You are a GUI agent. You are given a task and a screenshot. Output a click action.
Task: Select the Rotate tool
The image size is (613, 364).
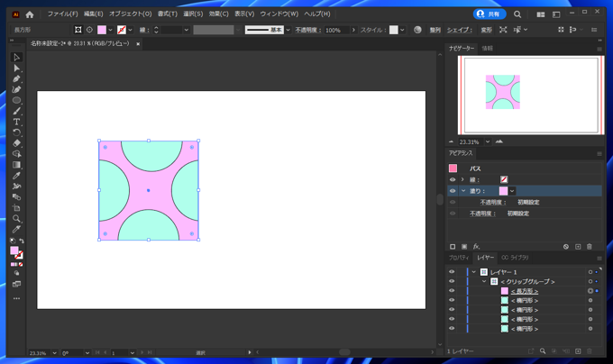(x=16, y=132)
